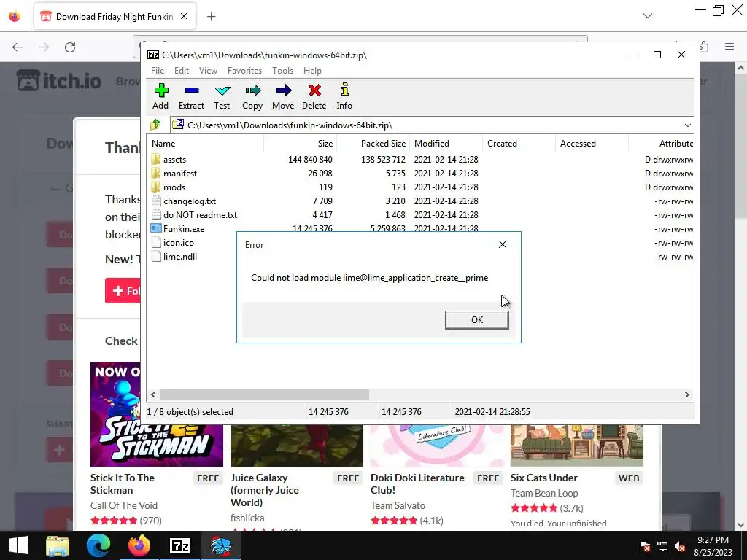This screenshot has width=747, height=560.
Task: Open Six Cats Under game link
Action: pyautogui.click(x=544, y=478)
